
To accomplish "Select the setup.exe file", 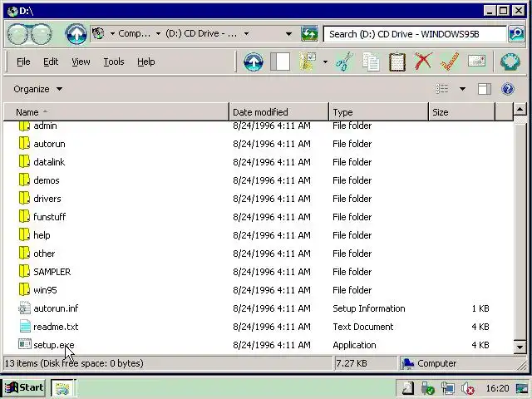I will coord(47,345).
